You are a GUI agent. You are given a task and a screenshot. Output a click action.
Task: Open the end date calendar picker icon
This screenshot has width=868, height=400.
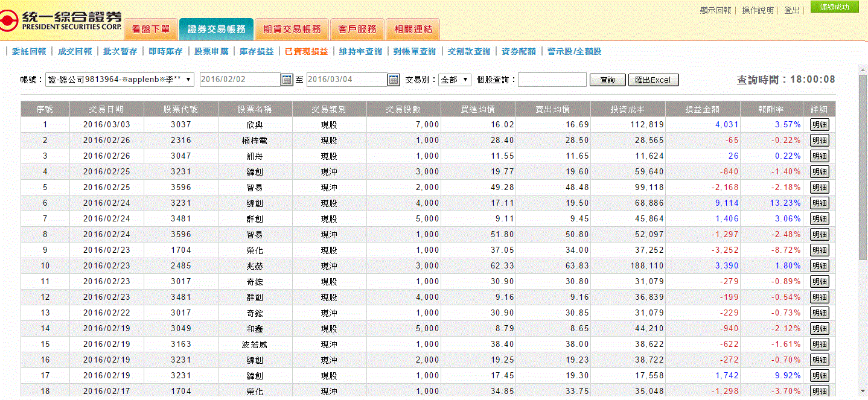pos(394,80)
